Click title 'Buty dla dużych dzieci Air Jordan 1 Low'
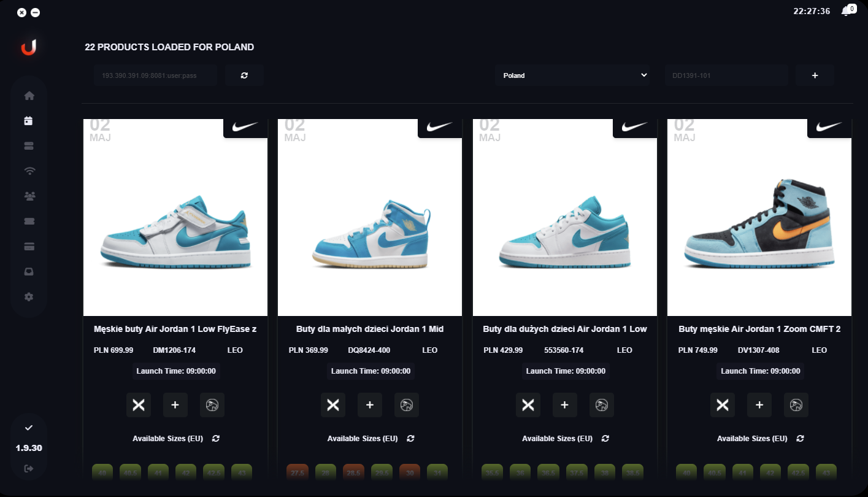Screen dimensions: 868x497 click(565, 329)
